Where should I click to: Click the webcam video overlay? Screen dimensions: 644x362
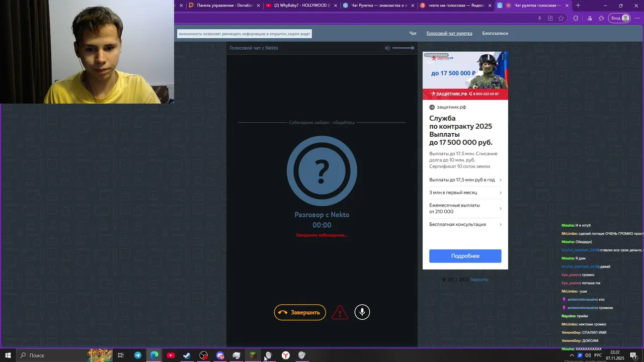pyautogui.click(x=87, y=52)
